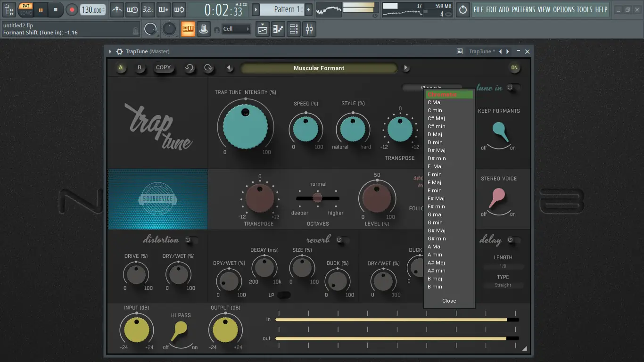Toggle the tune in power switch
This screenshot has height=362, width=644.
514,88
